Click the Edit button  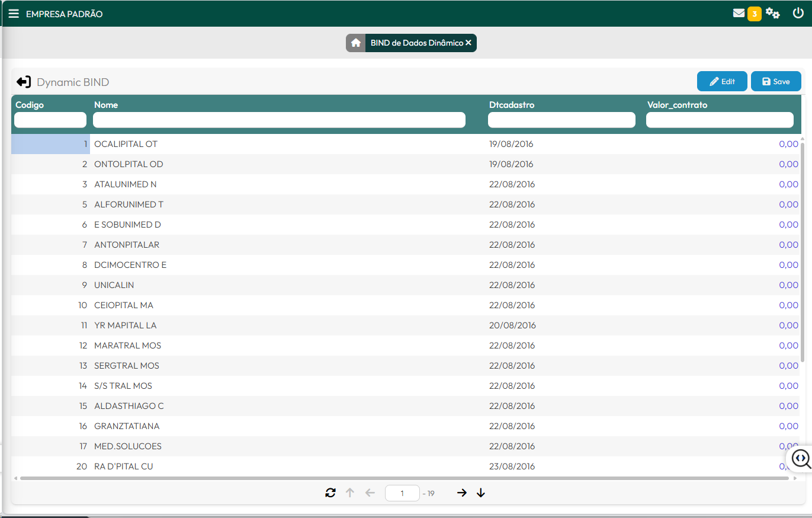[x=722, y=81]
